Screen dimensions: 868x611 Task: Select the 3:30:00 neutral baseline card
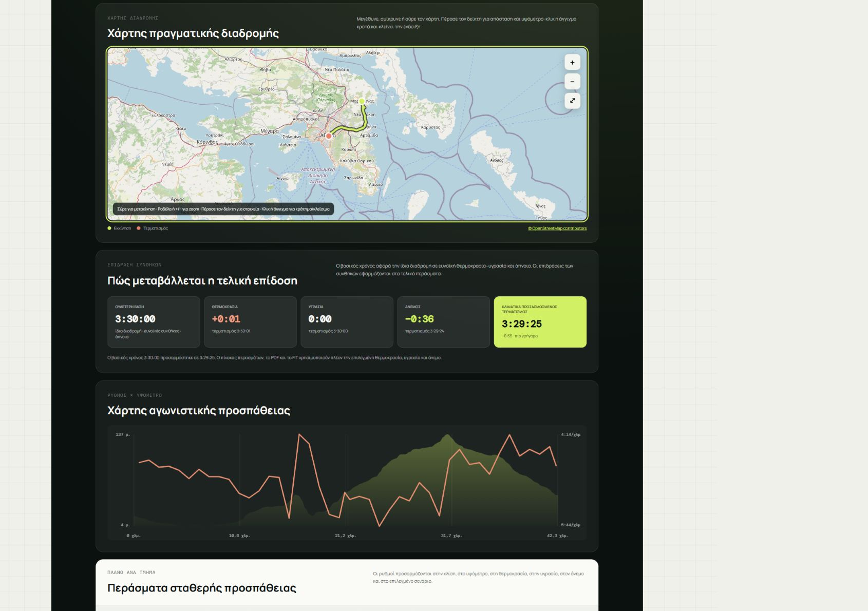(x=154, y=322)
